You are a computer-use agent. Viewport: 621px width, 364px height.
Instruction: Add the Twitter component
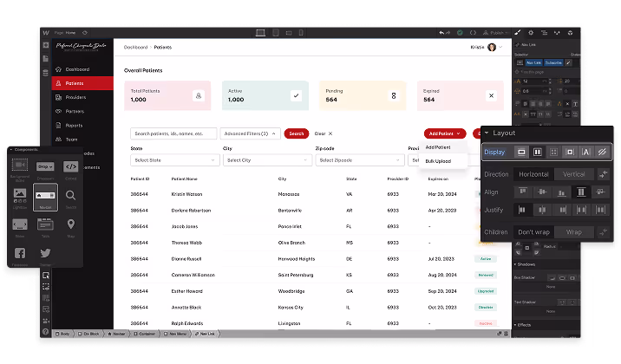[x=45, y=255]
